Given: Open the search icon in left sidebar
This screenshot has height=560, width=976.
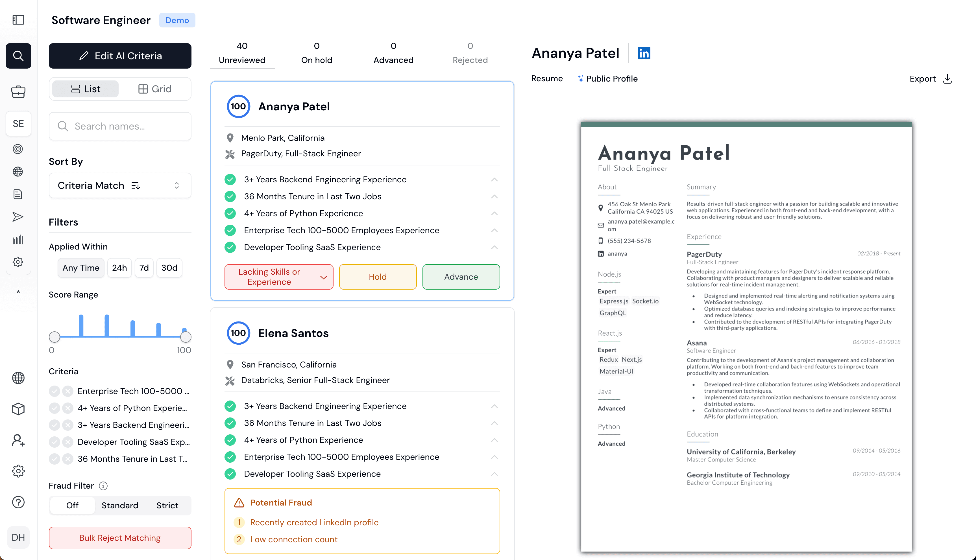Looking at the screenshot, I should tap(18, 56).
